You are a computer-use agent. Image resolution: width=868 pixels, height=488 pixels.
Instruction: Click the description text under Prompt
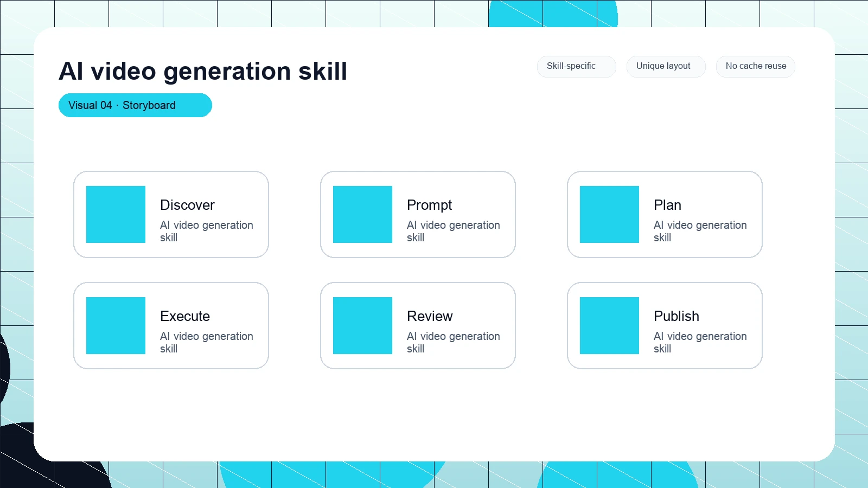pyautogui.click(x=454, y=231)
